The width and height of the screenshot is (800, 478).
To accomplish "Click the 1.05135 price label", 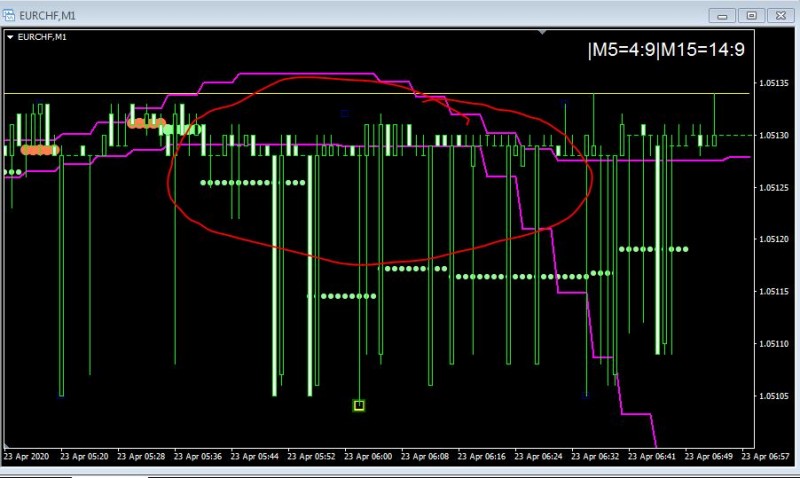I will coord(773,83).
